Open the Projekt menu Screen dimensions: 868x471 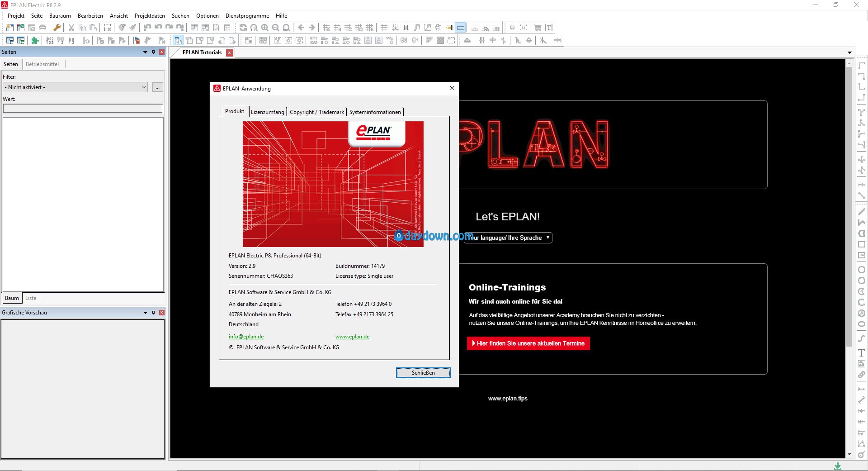[x=16, y=16]
